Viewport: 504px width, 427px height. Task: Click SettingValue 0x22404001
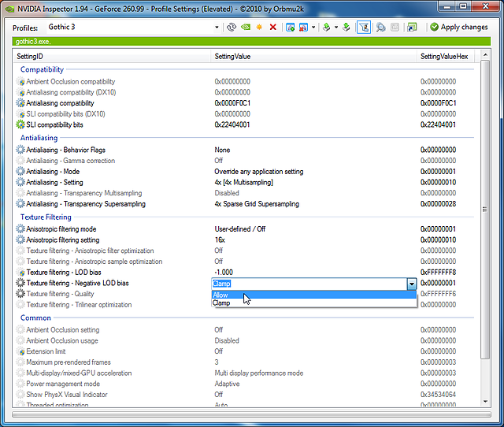pyautogui.click(x=232, y=124)
